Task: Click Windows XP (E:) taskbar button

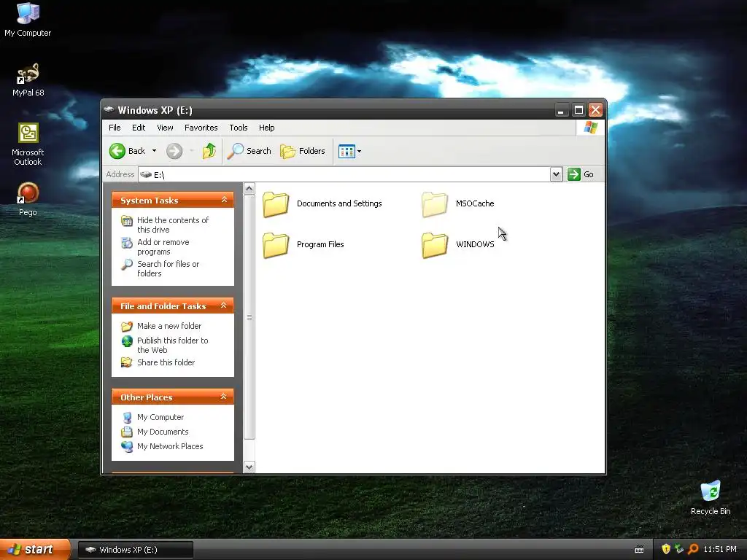Action: coord(136,550)
